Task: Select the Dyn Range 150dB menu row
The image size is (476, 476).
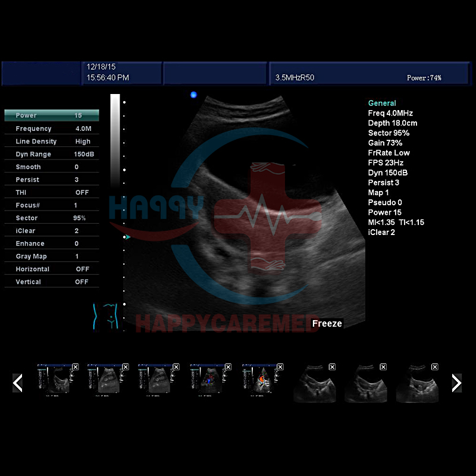Action: pyautogui.click(x=52, y=154)
